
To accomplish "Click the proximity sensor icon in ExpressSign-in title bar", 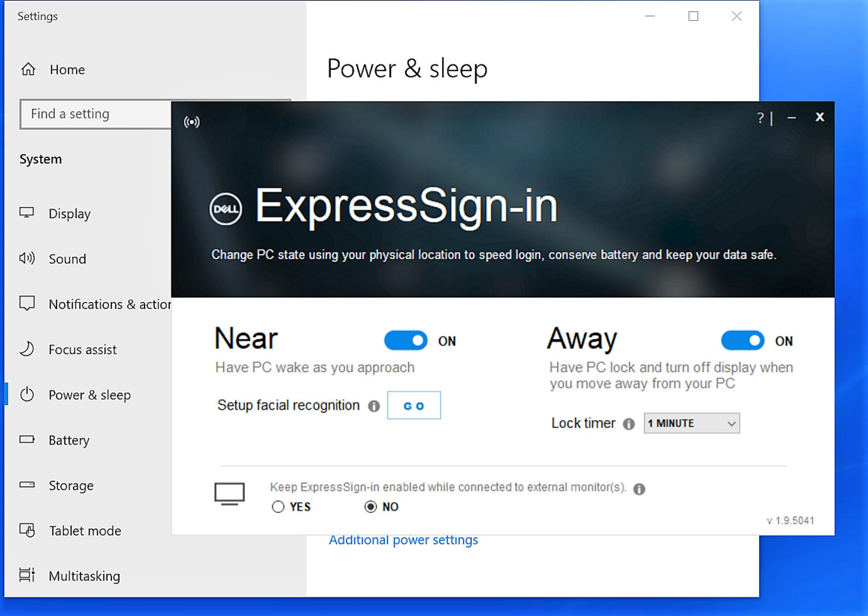I will click(191, 122).
